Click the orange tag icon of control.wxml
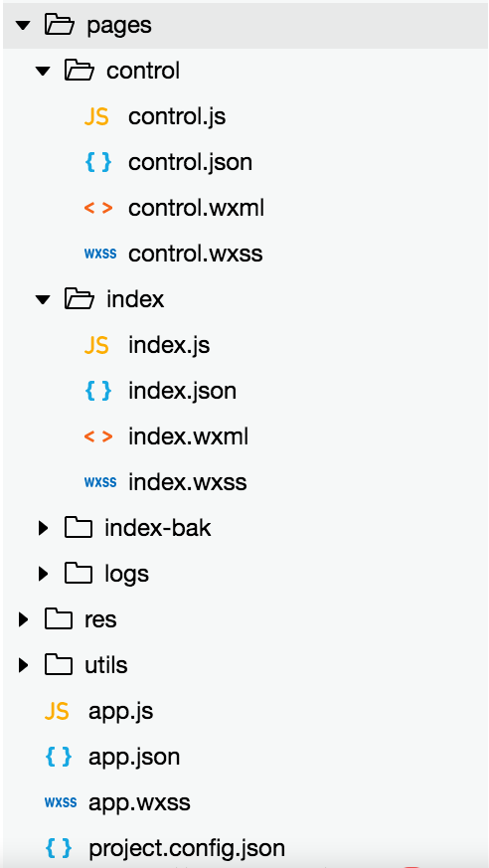Image resolution: width=489 pixels, height=868 pixels. coord(98,209)
